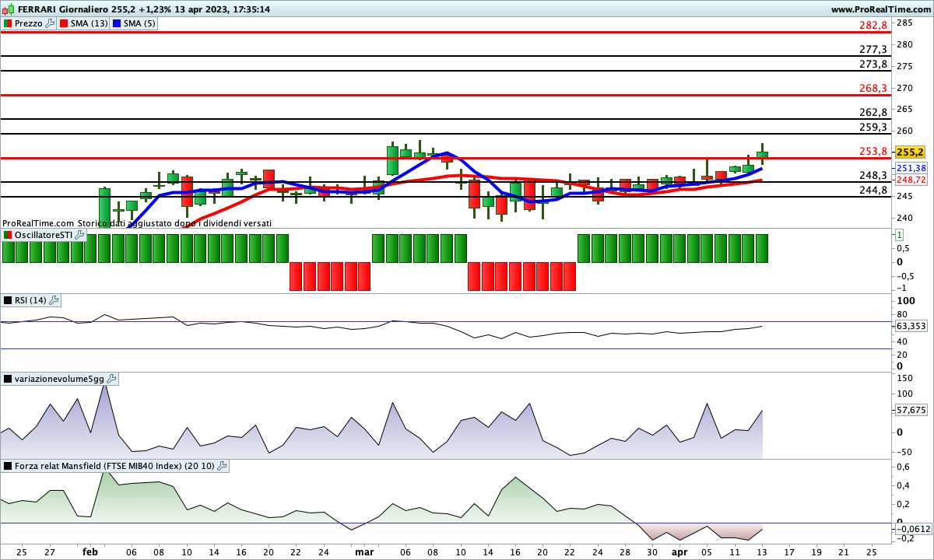
Task: Click the red 268,3 level label
Action: pyautogui.click(x=873, y=88)
